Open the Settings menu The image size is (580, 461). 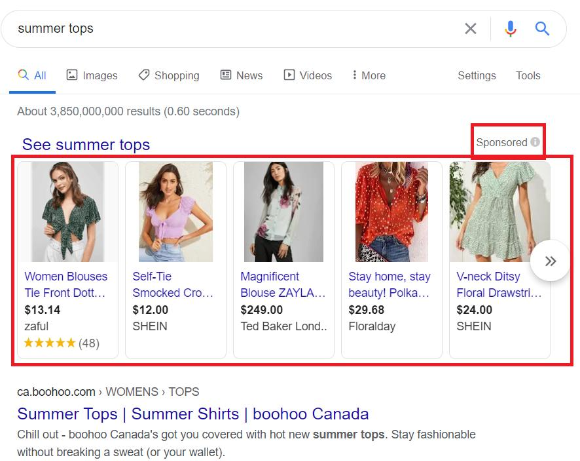click(477, 75)
